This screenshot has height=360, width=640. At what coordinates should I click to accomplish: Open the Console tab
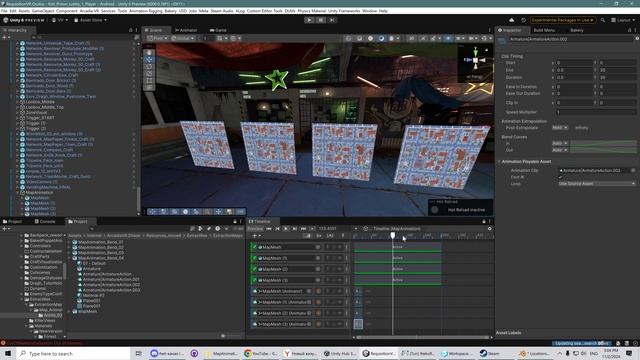tap(45, 222)
